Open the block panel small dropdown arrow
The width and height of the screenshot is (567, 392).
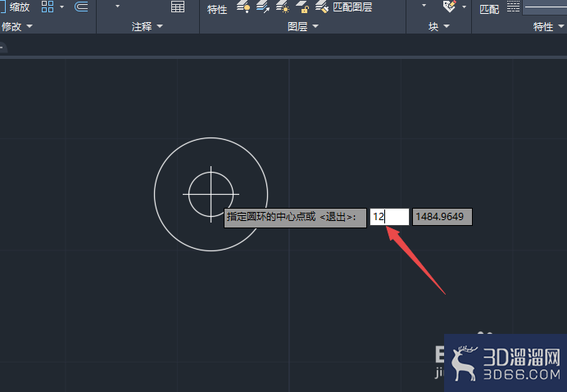click(424, 6)
